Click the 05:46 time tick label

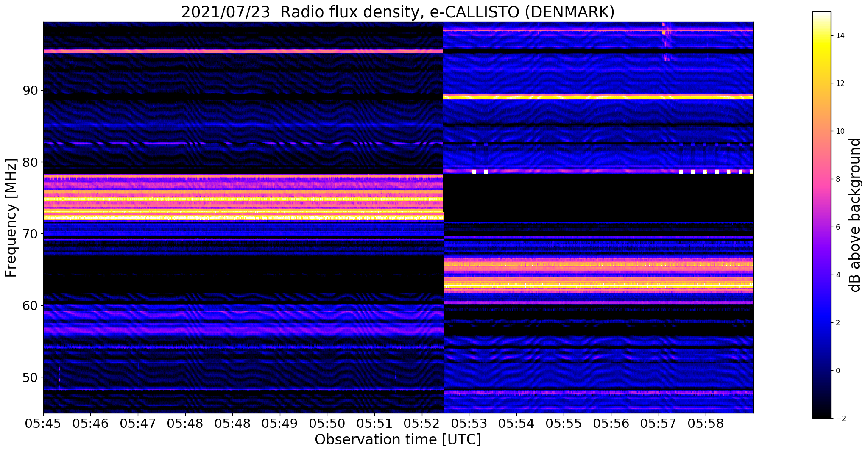click(90, 423)
